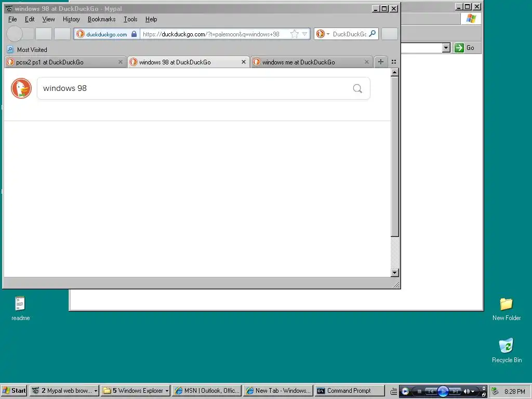Switch to New Tab Windows Internet Explorer taskbar item
The image size is (532, 399).
pos(278,391)
